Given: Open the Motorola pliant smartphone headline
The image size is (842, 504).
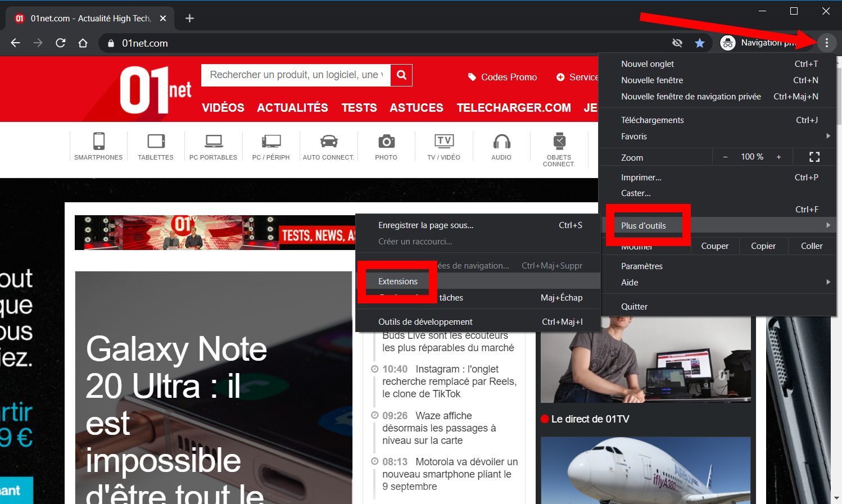Looking at the screenshot, I should (x=450, y=474).
